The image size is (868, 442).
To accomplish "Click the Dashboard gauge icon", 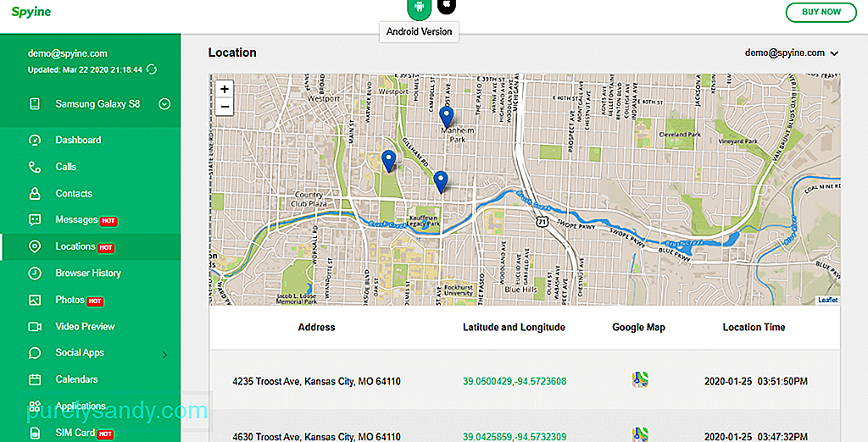I will point(34,140).
